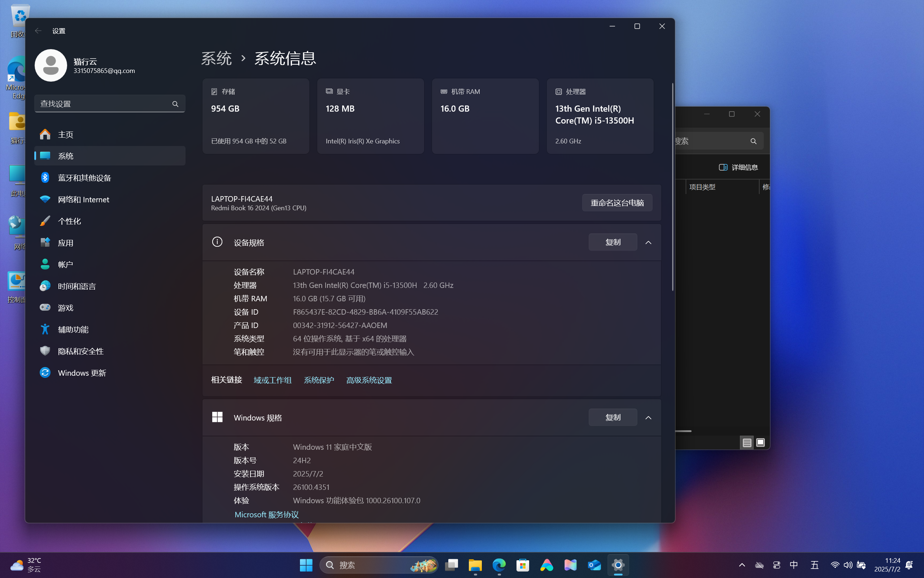924x578 pixels.
Task: Open Microsoft 服务协议 link
Action: tap(266, 514)
